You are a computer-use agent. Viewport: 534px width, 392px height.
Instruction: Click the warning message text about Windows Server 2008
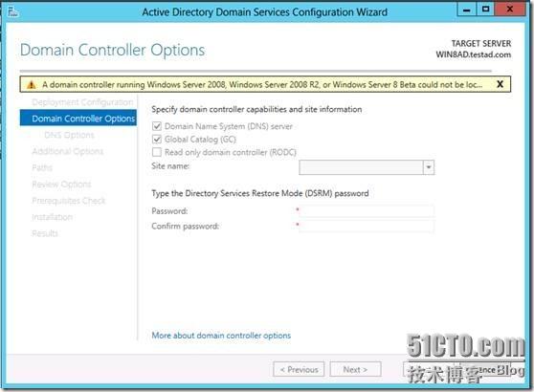coord(262,84)
